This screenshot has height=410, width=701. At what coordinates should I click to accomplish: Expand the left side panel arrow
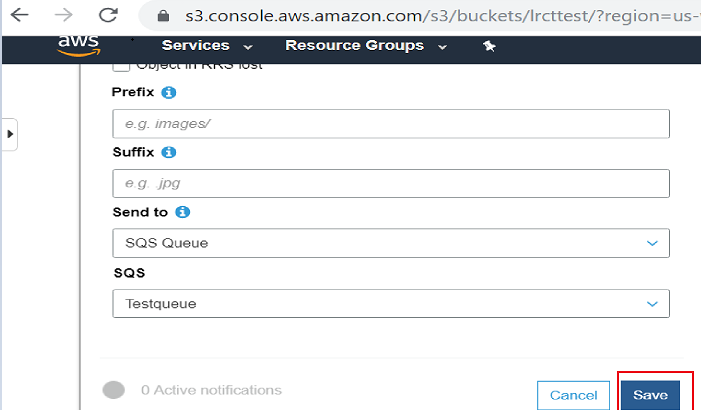pyautogui.click(x=9, y=133)
